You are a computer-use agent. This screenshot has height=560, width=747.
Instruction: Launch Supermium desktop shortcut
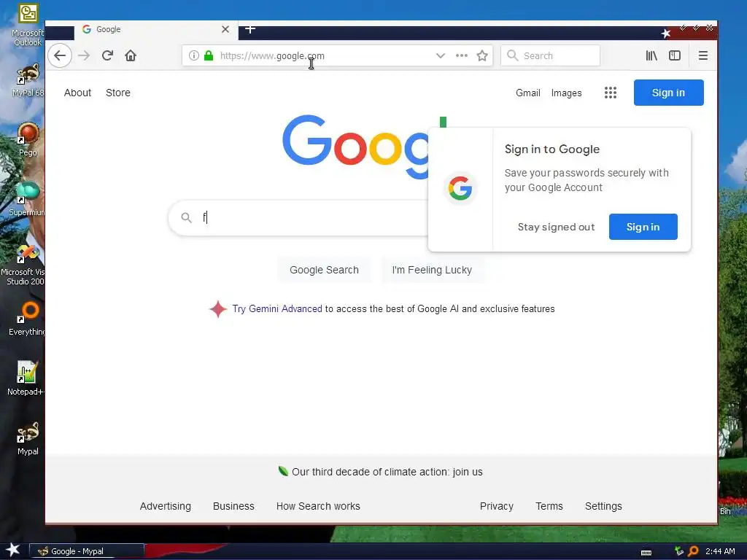[x=27, y=199]
